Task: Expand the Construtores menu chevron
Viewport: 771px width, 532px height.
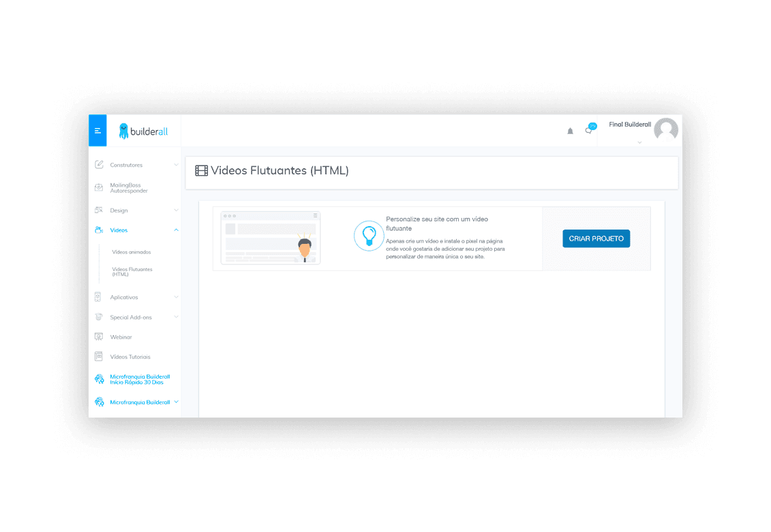Action: 176,165
